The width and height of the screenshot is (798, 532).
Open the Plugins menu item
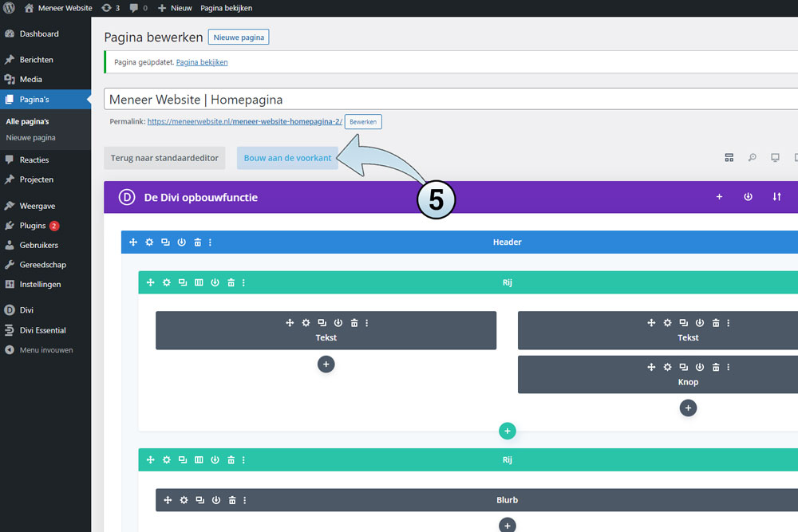33,226
